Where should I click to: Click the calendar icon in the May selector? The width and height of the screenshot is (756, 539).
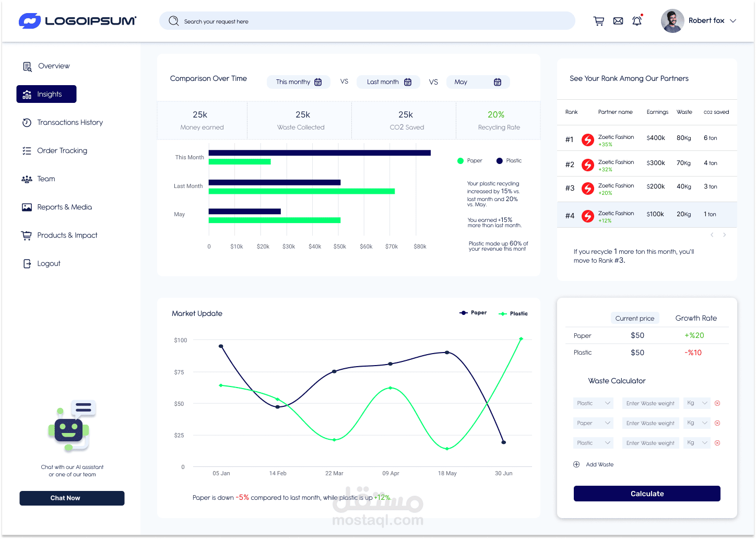(498, 82)
